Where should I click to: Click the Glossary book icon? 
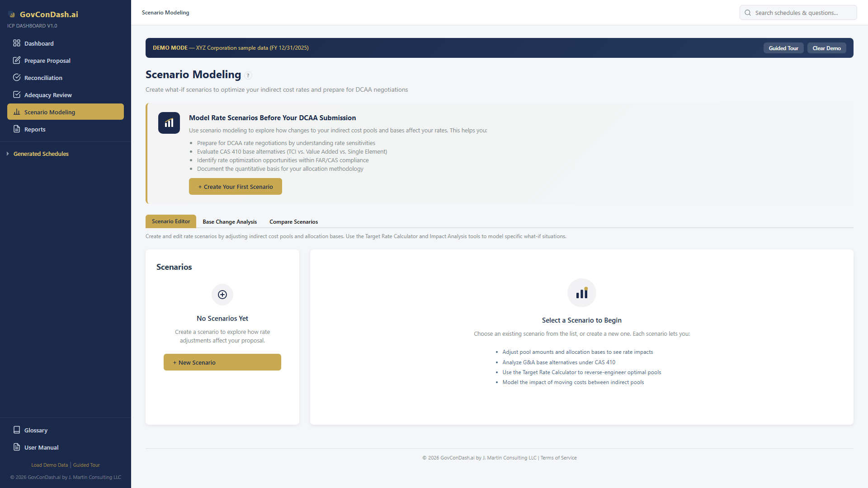tap(17, 430)
